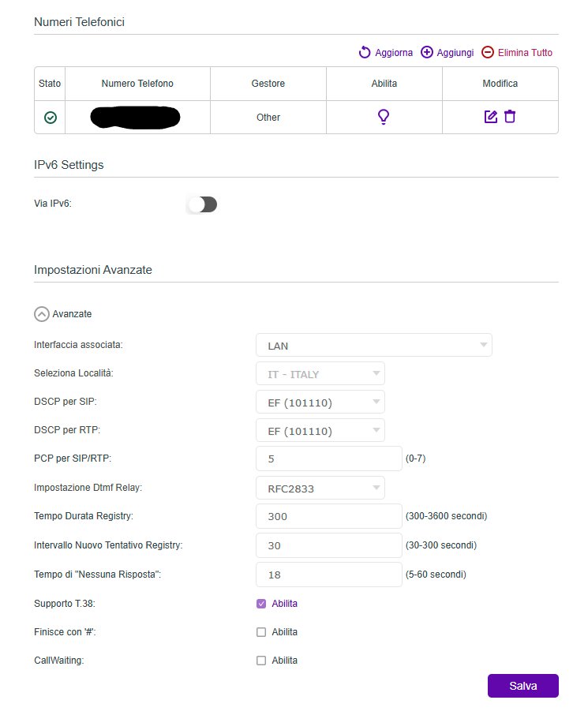Click the lightbulb Abilita icon
The image size is (588, 715).
[x=384, y=117]
